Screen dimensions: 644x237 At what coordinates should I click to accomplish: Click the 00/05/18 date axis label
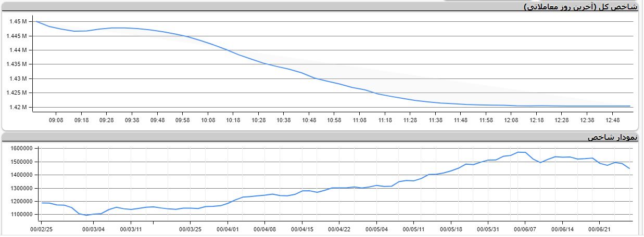[x=451, y=229]
